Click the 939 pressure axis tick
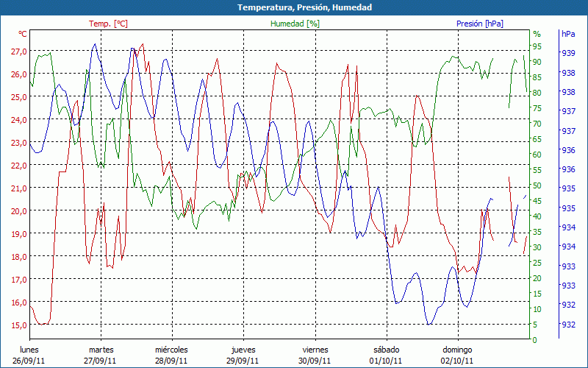 pyautogui.click(x=568, y=54)
